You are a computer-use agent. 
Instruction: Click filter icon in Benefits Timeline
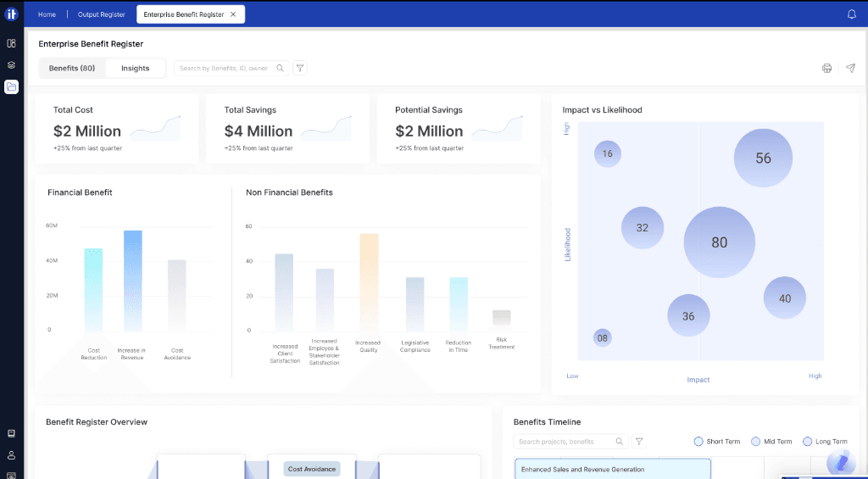(x=639, y=442)
